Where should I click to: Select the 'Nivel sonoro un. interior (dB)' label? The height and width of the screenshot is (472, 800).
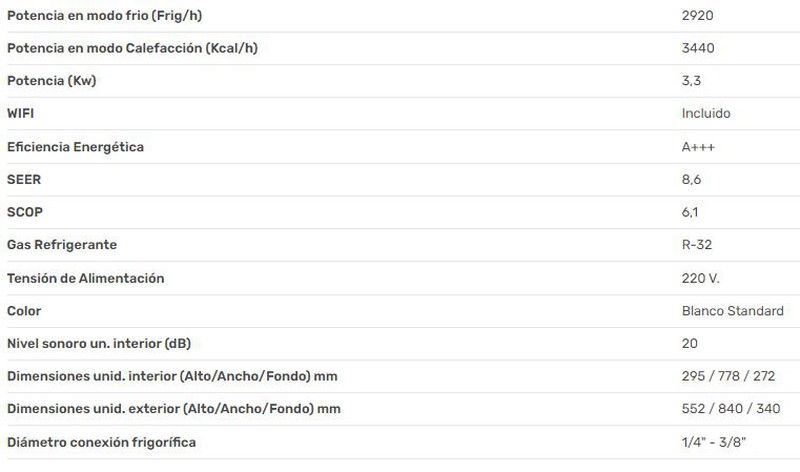tap(99, 344)
